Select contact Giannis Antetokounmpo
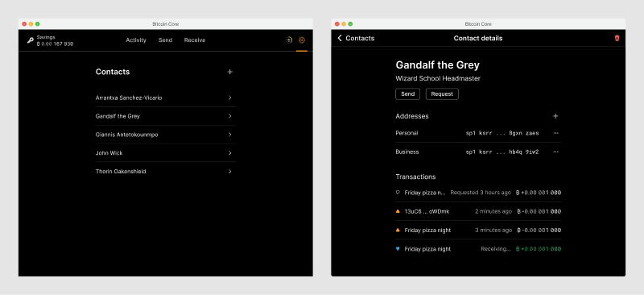The height and width of the screenshot is (295, 644). pyautogui.click(x=166, y=135)
